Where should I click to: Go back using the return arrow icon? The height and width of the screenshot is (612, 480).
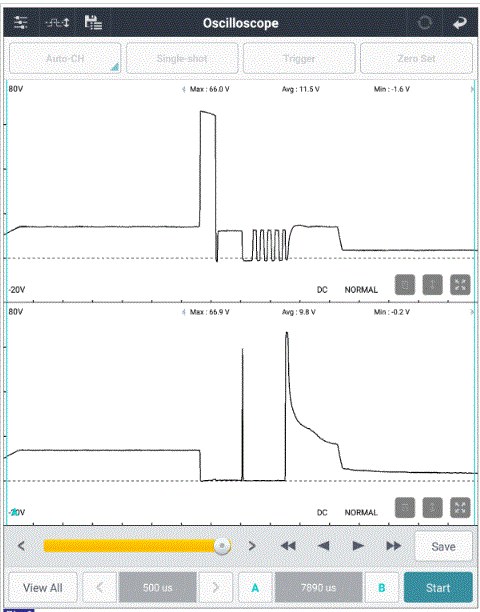[x=460, y=23]
